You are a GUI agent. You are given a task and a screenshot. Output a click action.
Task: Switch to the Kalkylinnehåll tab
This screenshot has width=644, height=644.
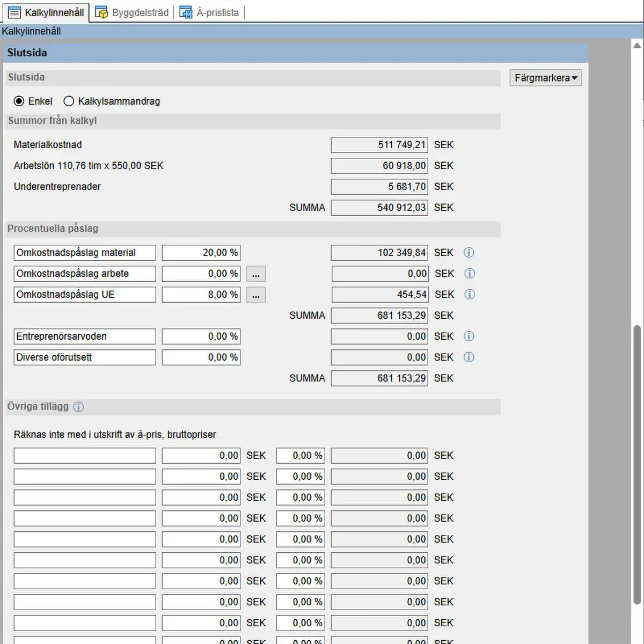46,12
